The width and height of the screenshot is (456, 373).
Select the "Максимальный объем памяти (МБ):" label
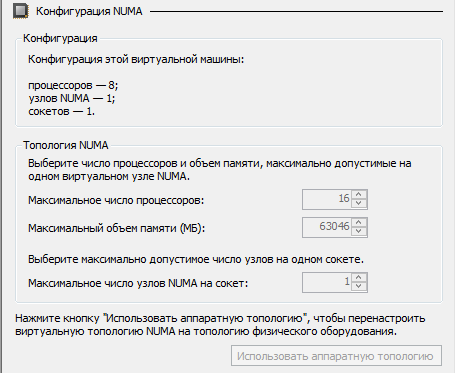point(117,228)
